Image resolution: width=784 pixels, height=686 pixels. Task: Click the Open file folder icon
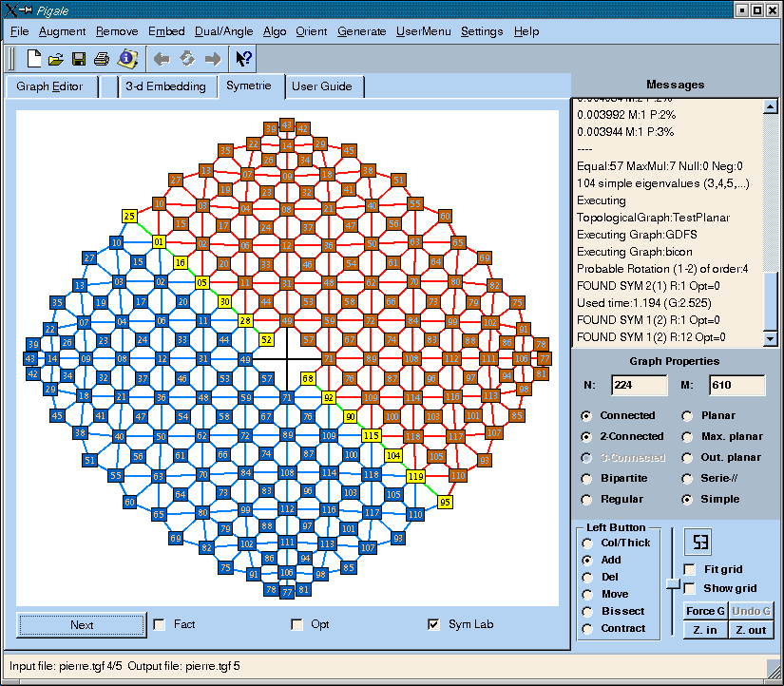(x=56, y=59)
